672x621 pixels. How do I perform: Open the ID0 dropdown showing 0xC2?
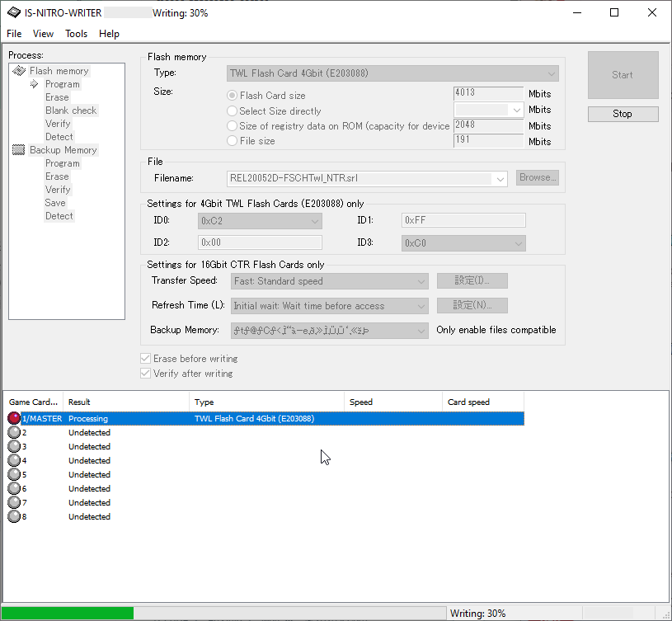(x=260, y=221)
